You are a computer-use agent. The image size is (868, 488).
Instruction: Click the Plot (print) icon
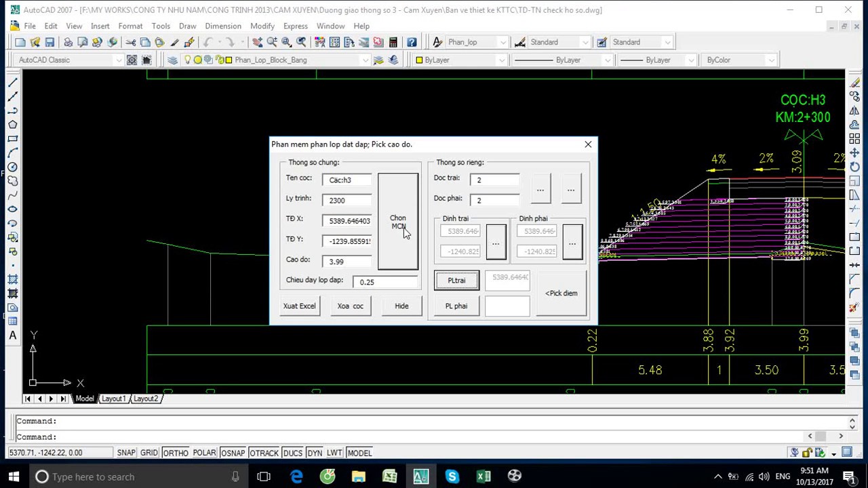(68, 42)
